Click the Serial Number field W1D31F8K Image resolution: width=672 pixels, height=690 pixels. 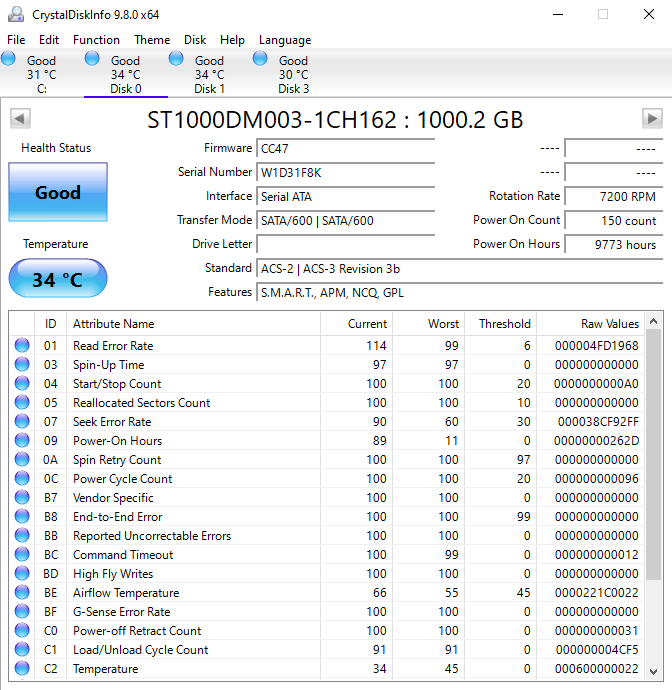click(345, 172)
